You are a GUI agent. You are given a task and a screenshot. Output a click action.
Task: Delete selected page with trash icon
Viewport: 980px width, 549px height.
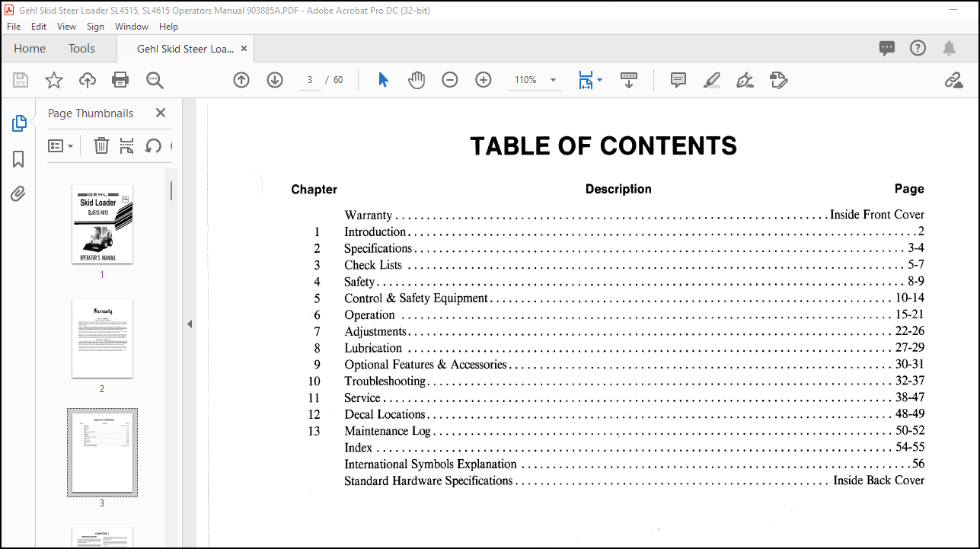point(101,145)
